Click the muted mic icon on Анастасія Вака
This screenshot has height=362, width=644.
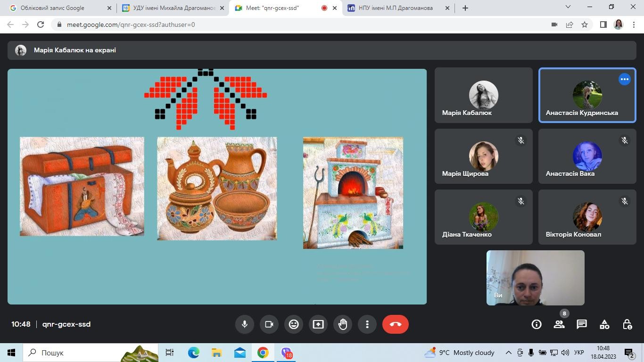click(x=625, y=140)
